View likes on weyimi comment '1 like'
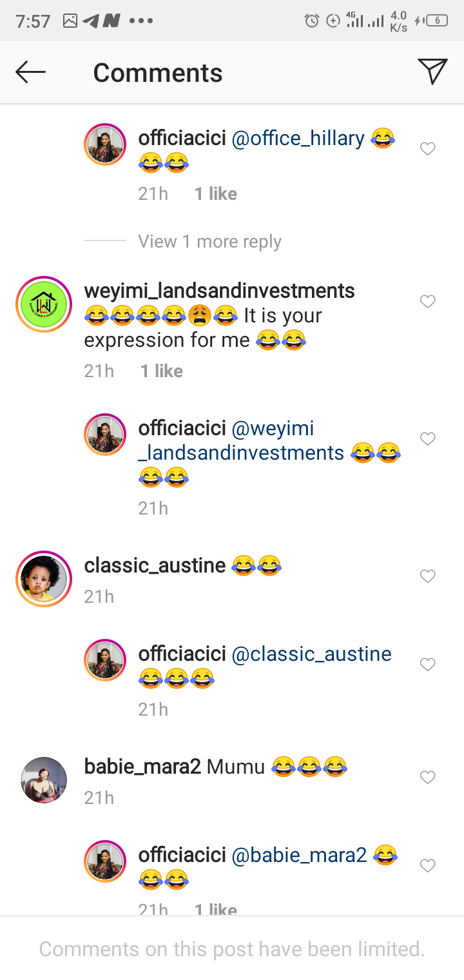464x980 pixels. point(162,371)
